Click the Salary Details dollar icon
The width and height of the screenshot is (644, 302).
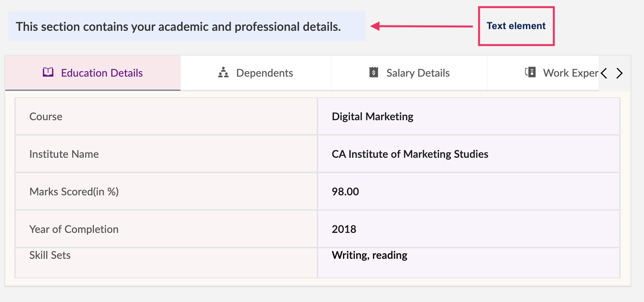[x=373, y=72]
